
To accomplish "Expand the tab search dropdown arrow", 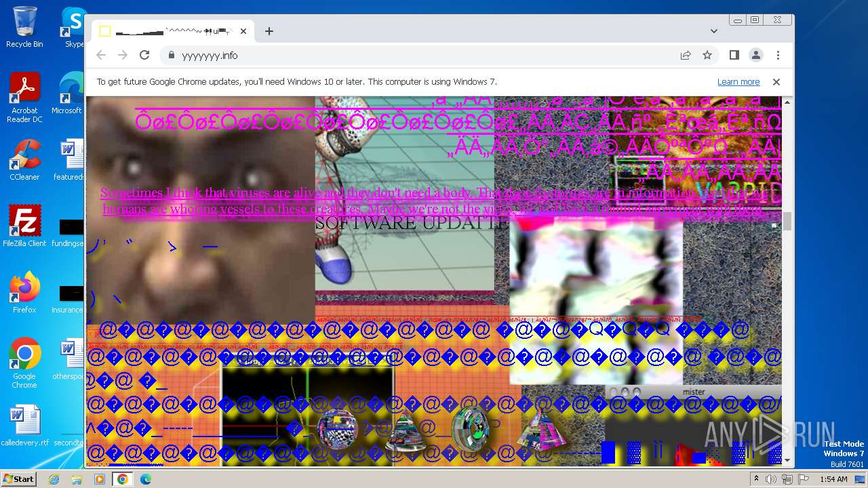I will (x=714, y=31).
